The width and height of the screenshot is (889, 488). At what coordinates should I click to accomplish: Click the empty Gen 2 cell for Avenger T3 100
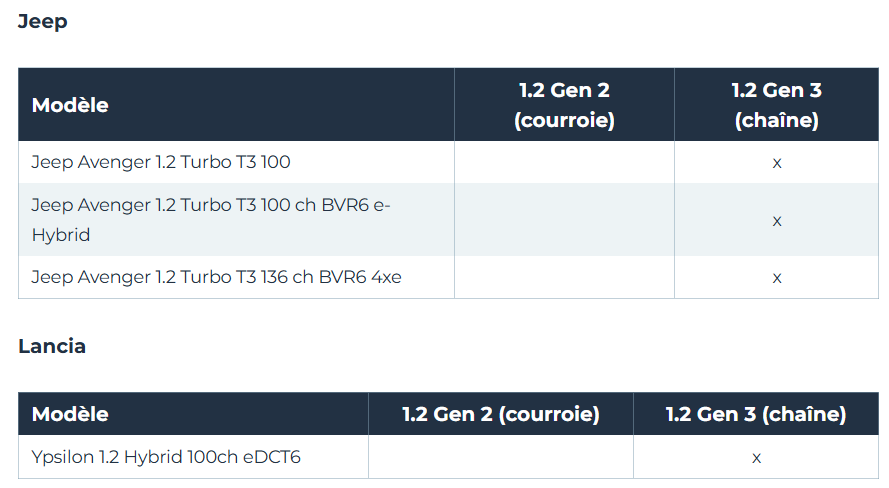[x=564, y=162]
